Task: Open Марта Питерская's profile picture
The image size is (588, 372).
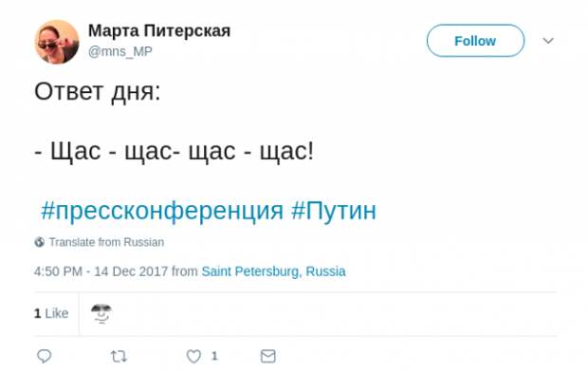Action: (x=57, y=42)
